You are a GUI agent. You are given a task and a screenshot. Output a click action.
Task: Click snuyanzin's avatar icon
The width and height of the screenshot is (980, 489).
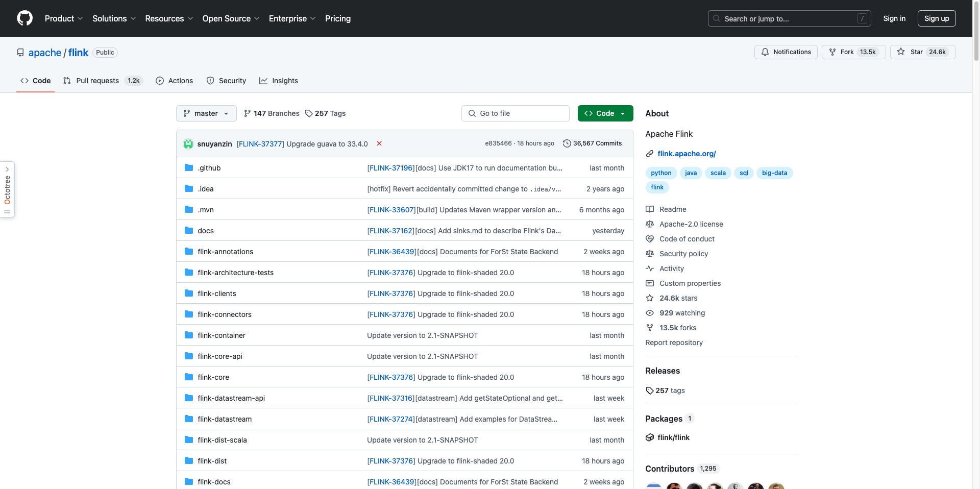coord(188,144)
